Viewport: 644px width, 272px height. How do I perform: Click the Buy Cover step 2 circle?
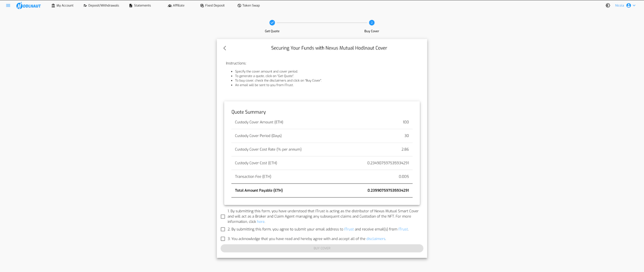[x=372, y=23]
